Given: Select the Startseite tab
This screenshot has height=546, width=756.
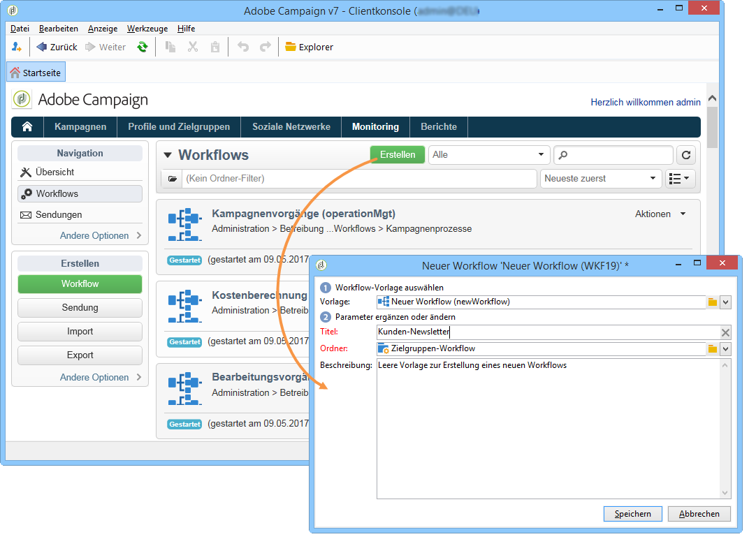Looking at the screenshot, I should [x=36, y=73].
